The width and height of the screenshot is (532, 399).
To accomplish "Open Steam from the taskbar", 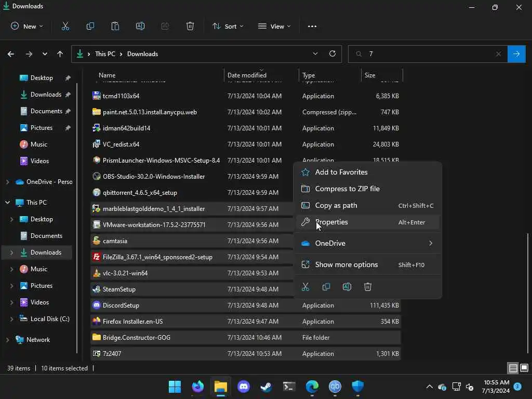I will pos(267,387).
